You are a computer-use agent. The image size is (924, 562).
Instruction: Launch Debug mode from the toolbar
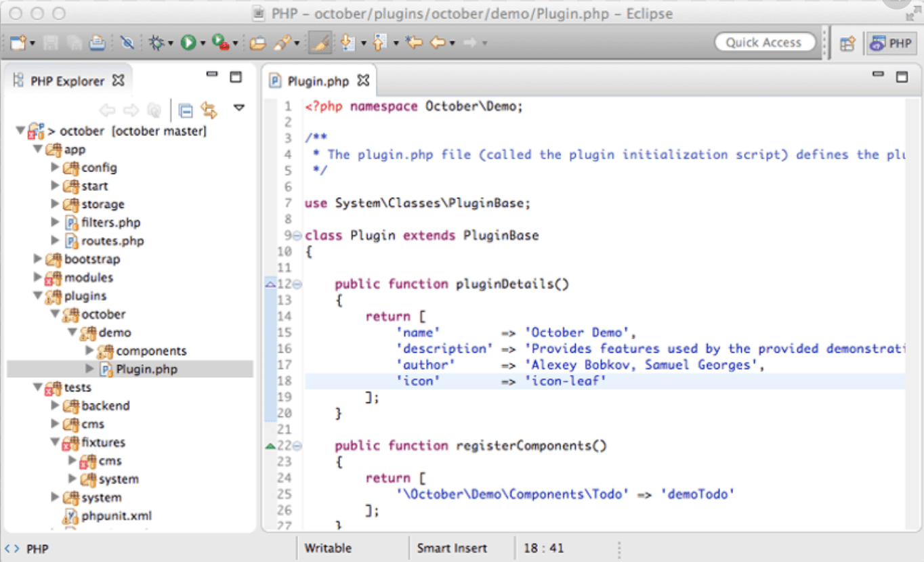pos(156,42)
